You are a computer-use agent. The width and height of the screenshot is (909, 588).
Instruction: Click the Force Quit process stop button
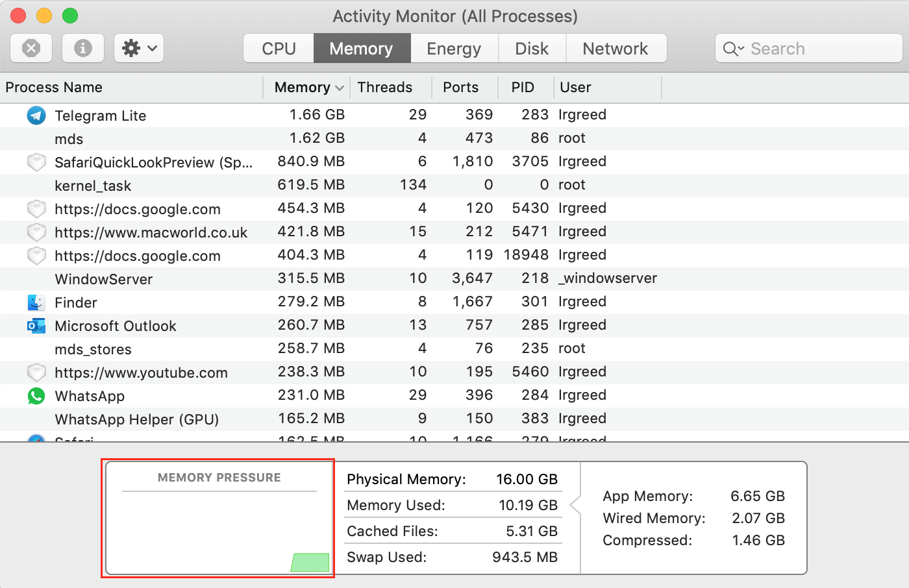[x=31, y=48]
